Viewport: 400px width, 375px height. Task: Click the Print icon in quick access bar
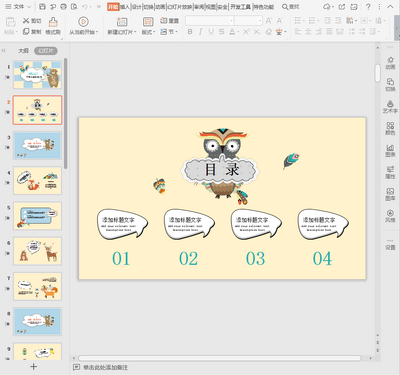pyautogui.click(x=63, y=7)
